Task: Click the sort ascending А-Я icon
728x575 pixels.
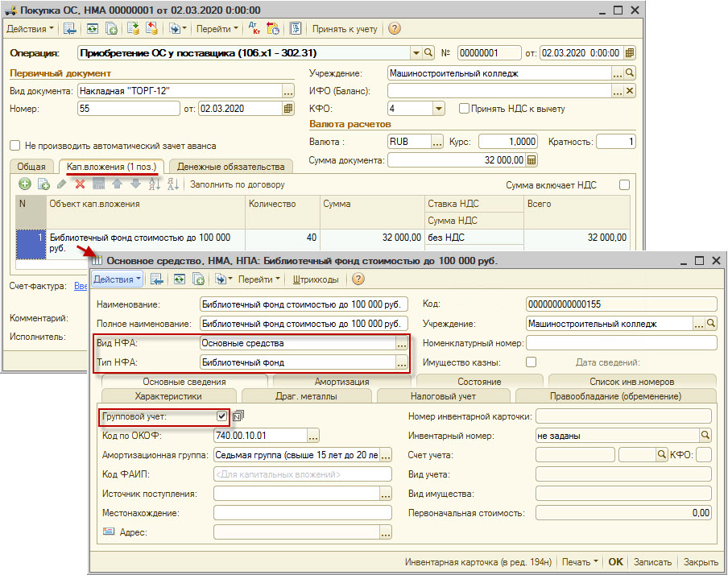Action: 154,184
